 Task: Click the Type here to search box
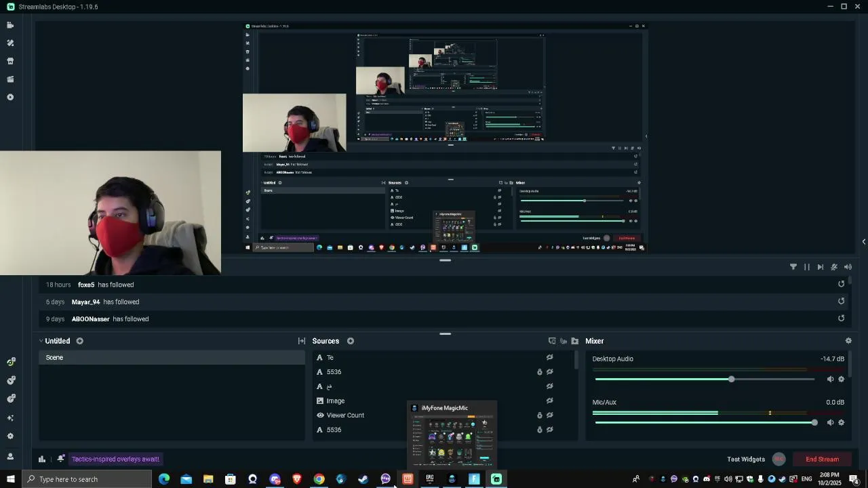[x=87, y=479]
